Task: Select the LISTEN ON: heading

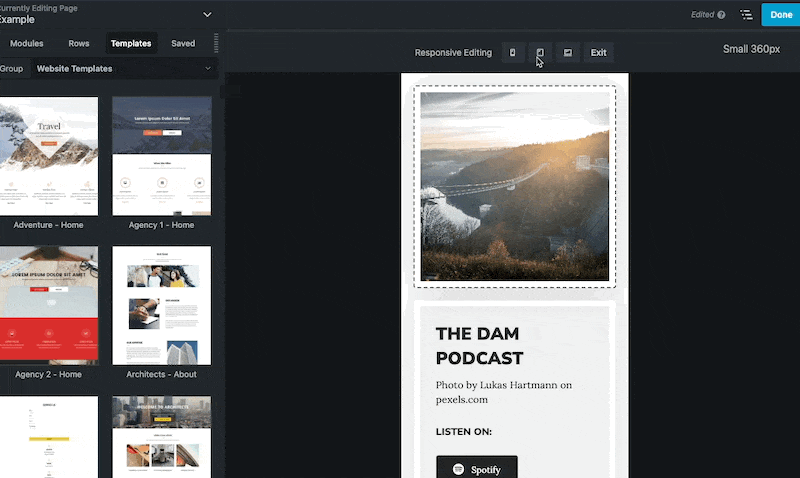Action: (464, 432)
